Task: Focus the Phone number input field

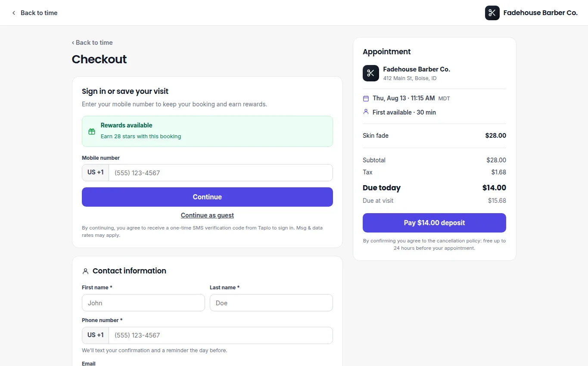Action: click(221, 335)
